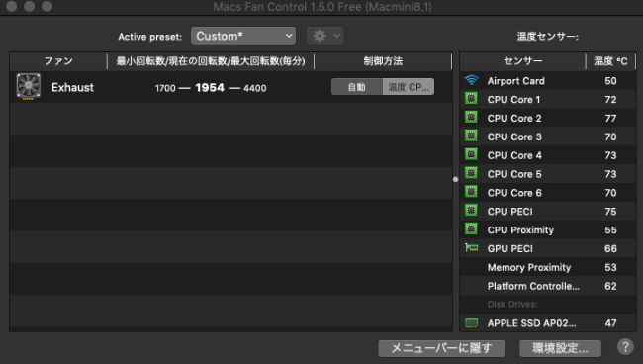Click the 最小回転数/現在の回転数/最大回転数 column header

pos(211,61)
